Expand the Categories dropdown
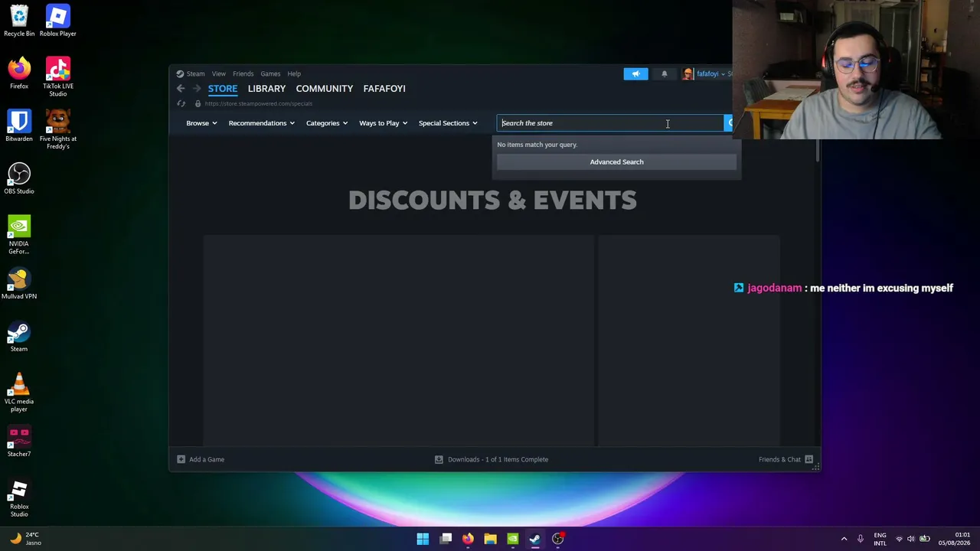Viewport: 980px width, 551px height. (327, 123)
